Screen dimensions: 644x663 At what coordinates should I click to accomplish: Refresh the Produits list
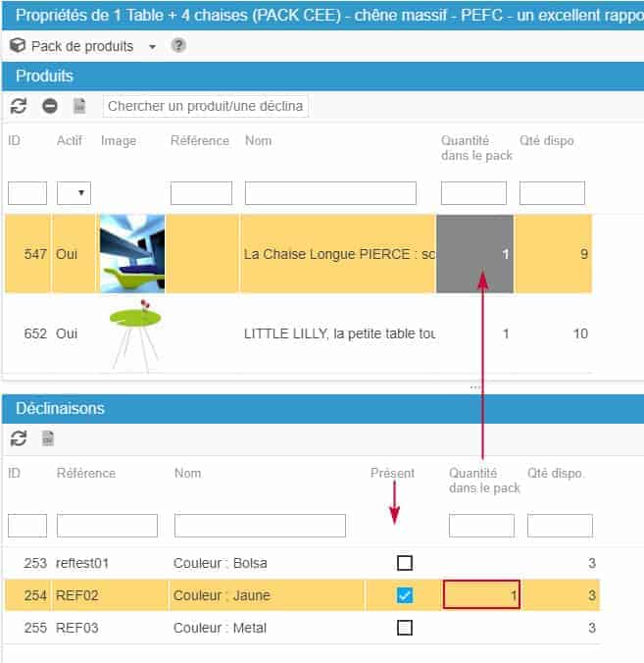[x=19, y=106]
